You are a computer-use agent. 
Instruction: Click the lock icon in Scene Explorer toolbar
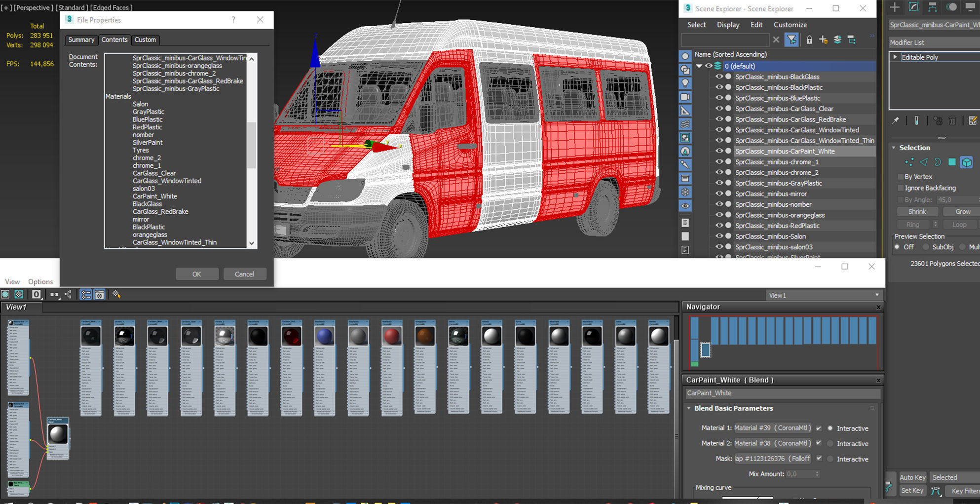(x=809, y=39)
